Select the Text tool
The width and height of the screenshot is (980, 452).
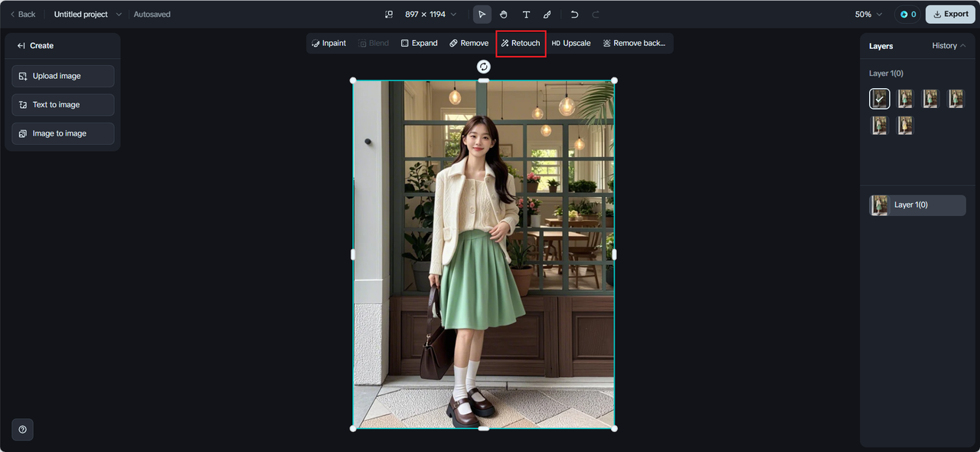click(x=526, y=15)
